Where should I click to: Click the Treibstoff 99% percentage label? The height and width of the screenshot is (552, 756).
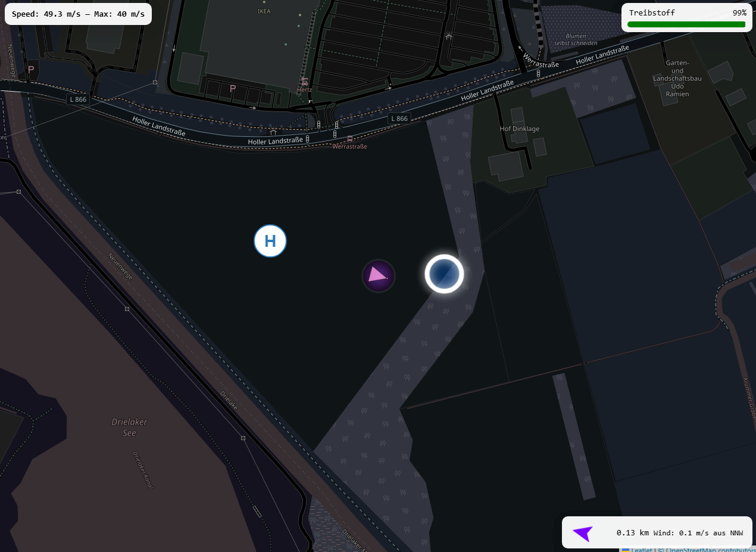click(739, 12)
